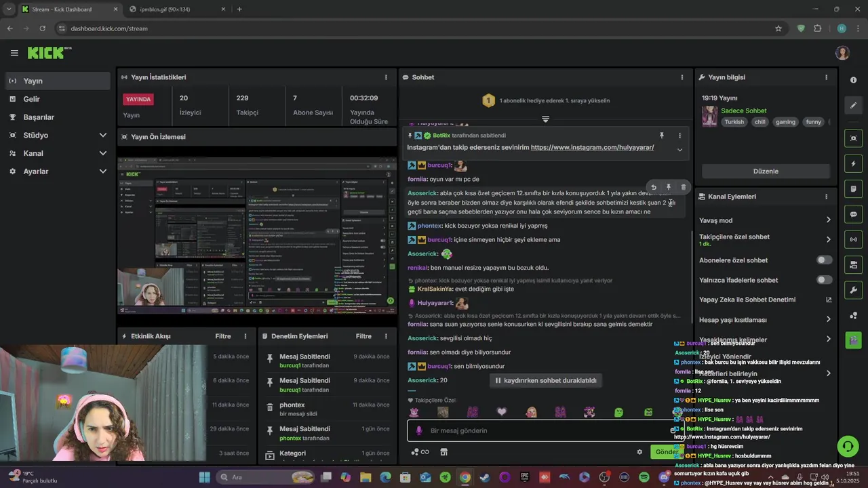Open Denetim Eylemleri panel three-dot menu
Image resolution: width=868 pixels, height=488 pixels.
[386, 336]
